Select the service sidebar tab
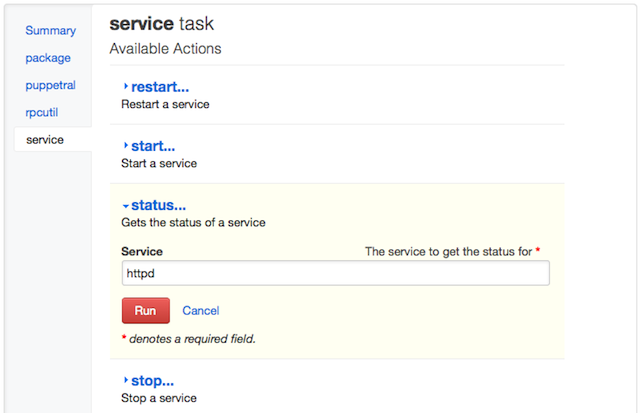The image size is (640, 413). click(x=45, y=140)
